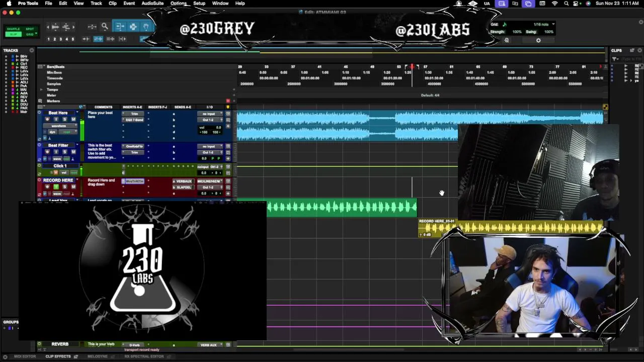
Task: Click the playhead marker in the timeline ruler
Action: [412, 67]
